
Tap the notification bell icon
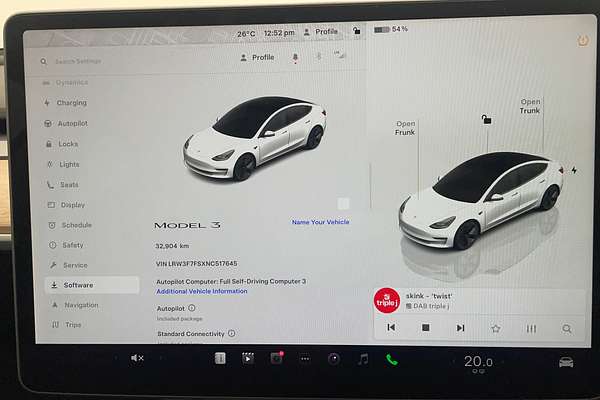point(295,58)
